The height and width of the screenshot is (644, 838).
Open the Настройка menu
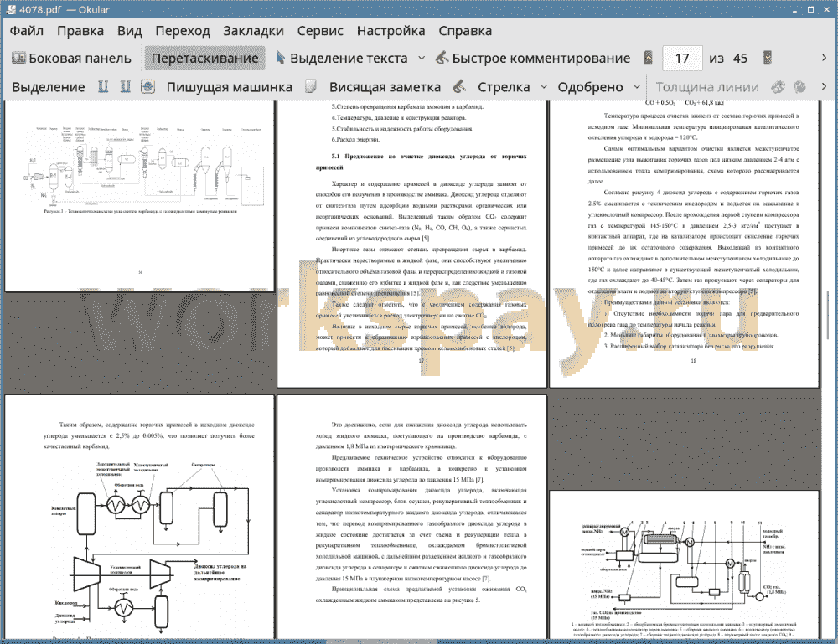point(391,31)
